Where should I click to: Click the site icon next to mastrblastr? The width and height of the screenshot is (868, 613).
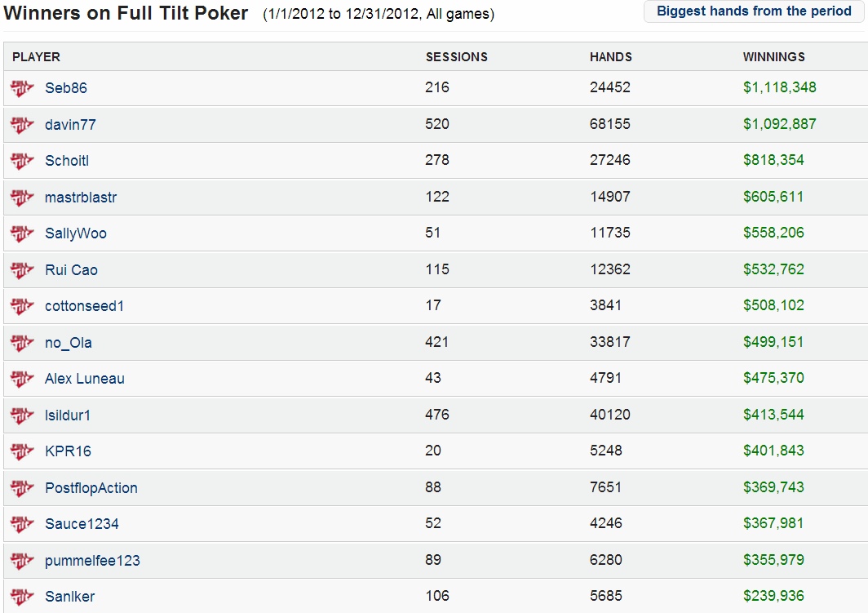pos(22,198)
